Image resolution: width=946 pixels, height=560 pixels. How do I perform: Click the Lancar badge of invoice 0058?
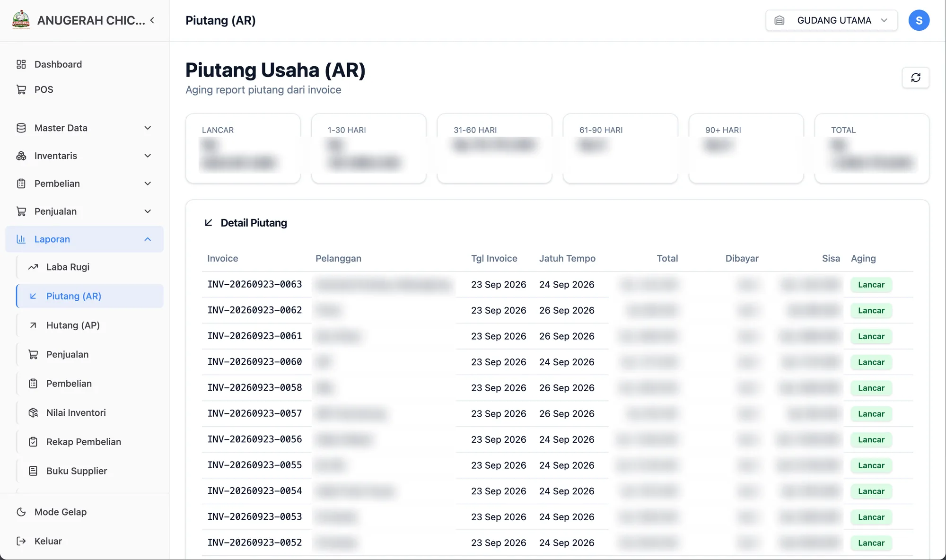(871, 388)
